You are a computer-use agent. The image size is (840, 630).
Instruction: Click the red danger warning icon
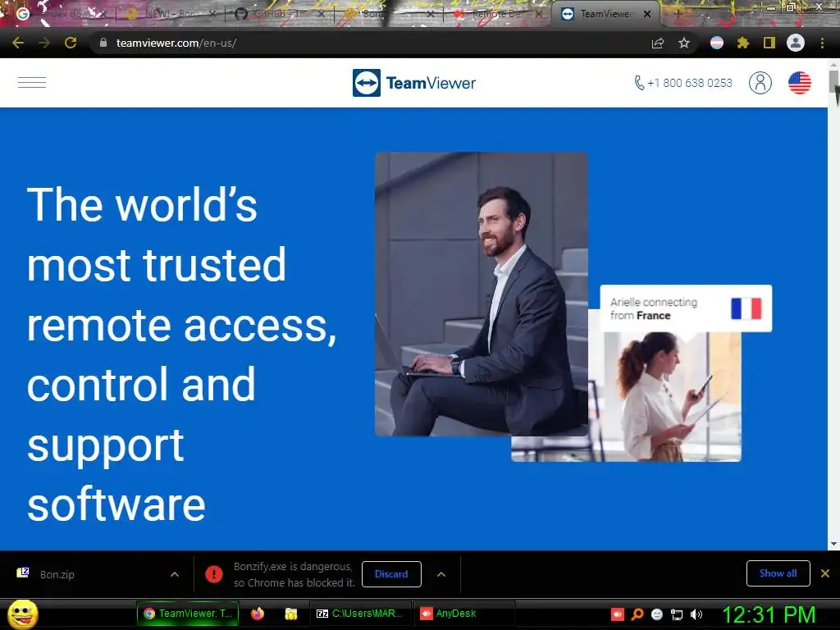pyautogui.click(x=214, y=574)
